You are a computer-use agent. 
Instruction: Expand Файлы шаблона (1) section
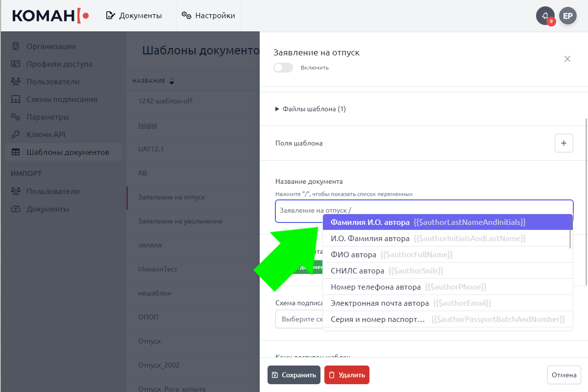coord(311,109)
